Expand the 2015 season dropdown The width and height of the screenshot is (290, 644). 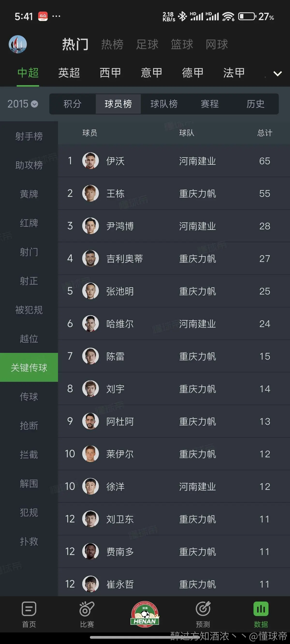tap(22, 104)
